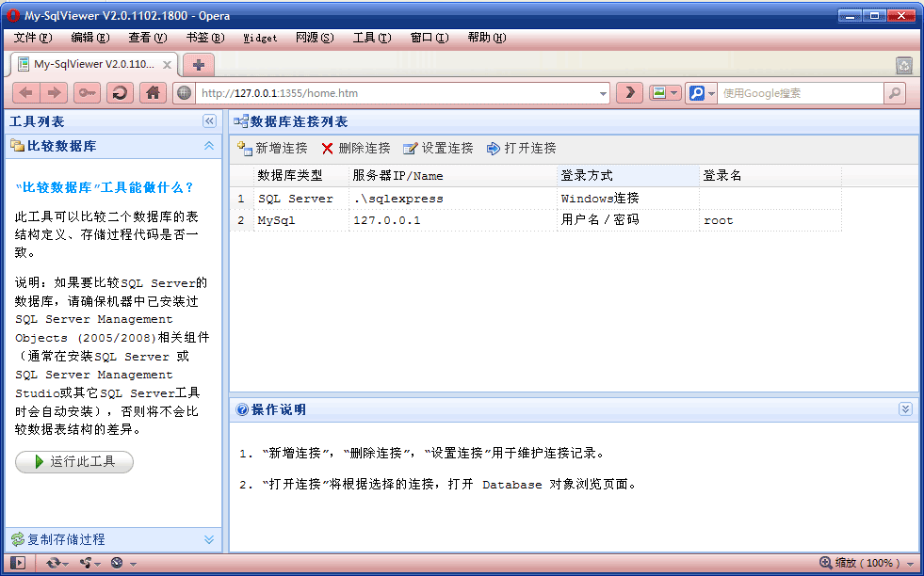924x576 pixels.
Task: Click 新增连接 toolbar button
Action: [x=273, y=149]
